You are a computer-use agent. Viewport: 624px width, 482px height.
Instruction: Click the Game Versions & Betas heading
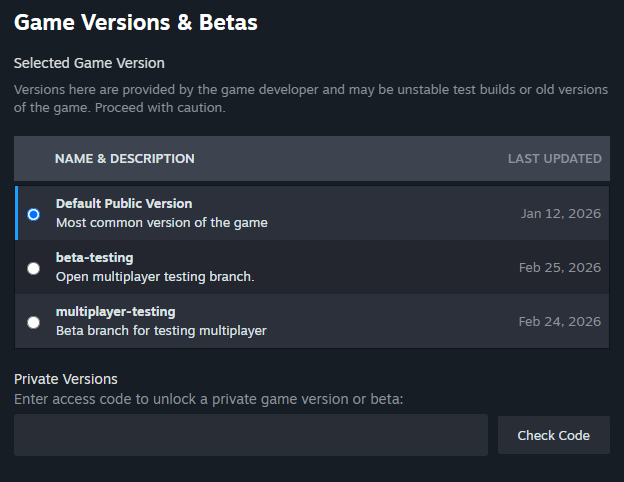[136, 23]
